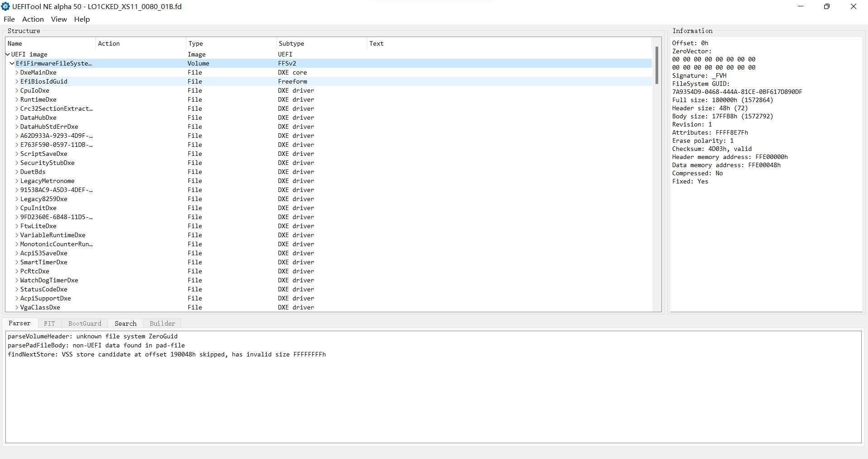Switch to the Parser tab
Viewport: 868px width, 459px height.
pyautogui.click(x=19, y=323)
